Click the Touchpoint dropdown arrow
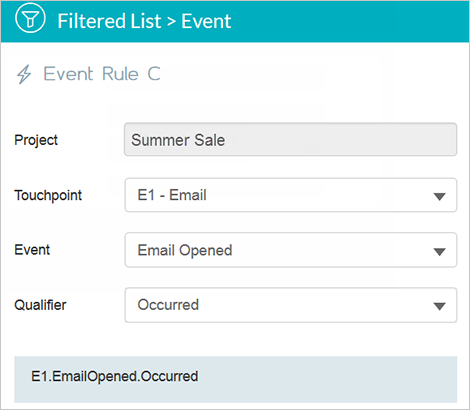 coord(440,197)
